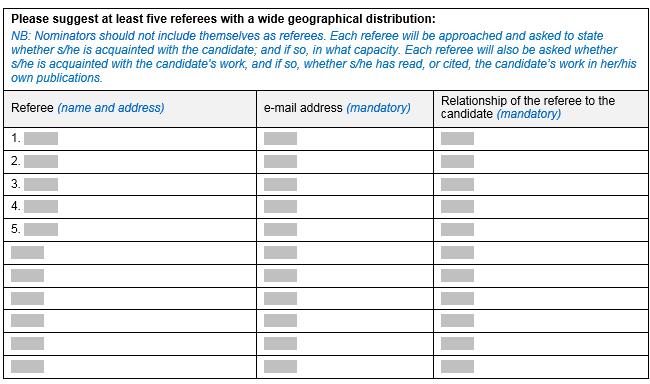The height and width of the screenshot is (384, 650).
Task: Select e-mail address field for referee 2
Action: (280, 161)
